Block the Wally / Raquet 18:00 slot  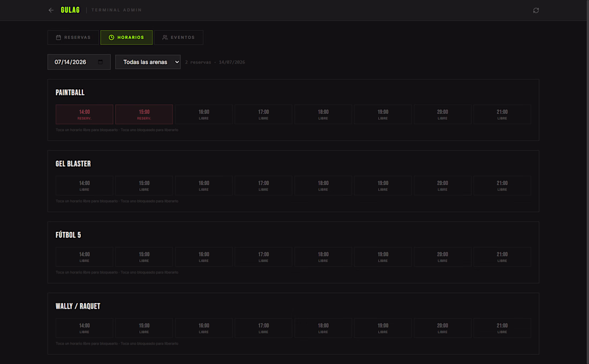(x=323, y=328)
